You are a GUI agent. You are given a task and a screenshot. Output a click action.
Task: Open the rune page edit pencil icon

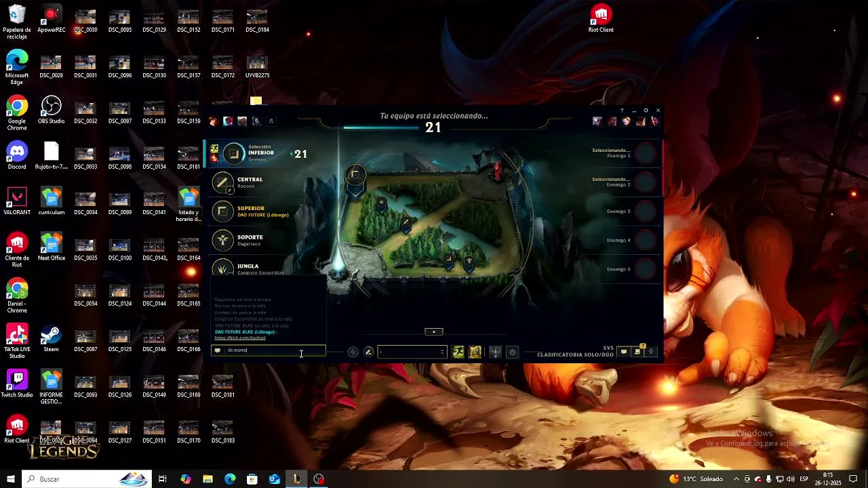coord(369,352)
